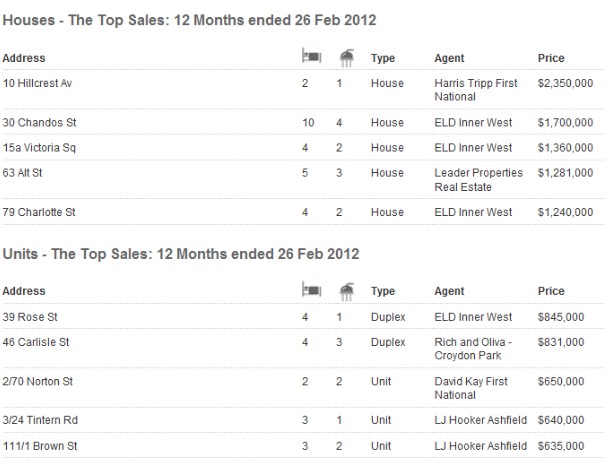Click the shower icon in Houses table
The height and width of the screenshot is (471, 609).
click(347, 57)
